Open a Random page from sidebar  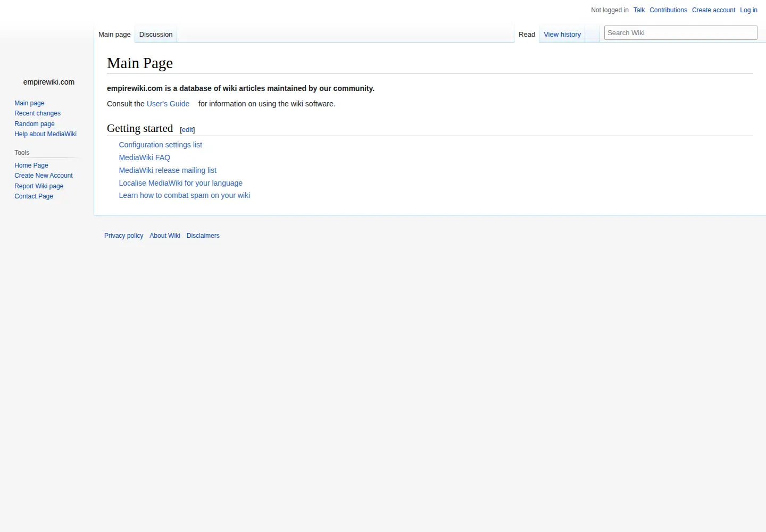point(35,124)
